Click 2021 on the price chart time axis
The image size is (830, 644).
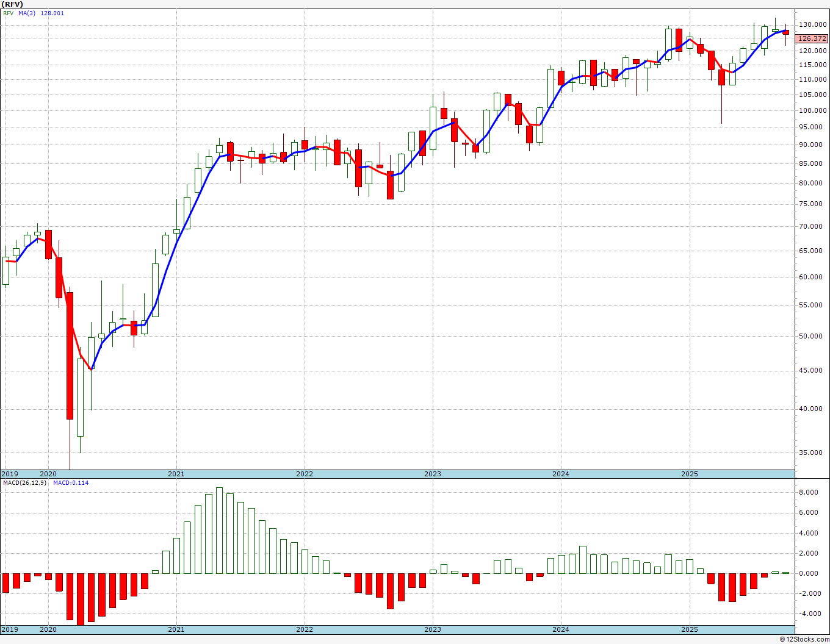176,474
